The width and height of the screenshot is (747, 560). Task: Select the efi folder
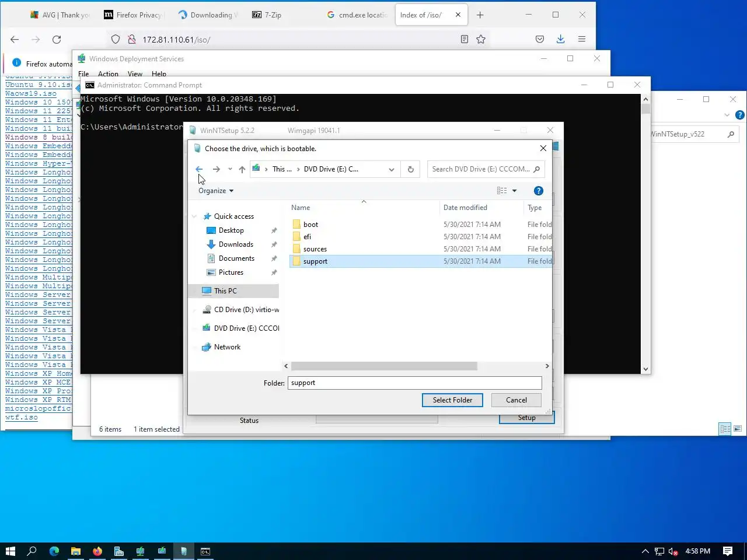coord(308,237)
